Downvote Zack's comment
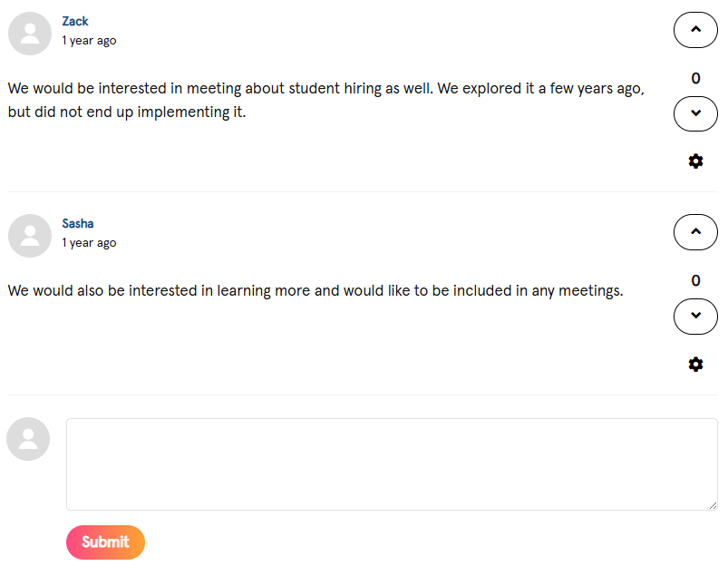Image resolution: width=728 pixels, height=566 pixels. 695,113
